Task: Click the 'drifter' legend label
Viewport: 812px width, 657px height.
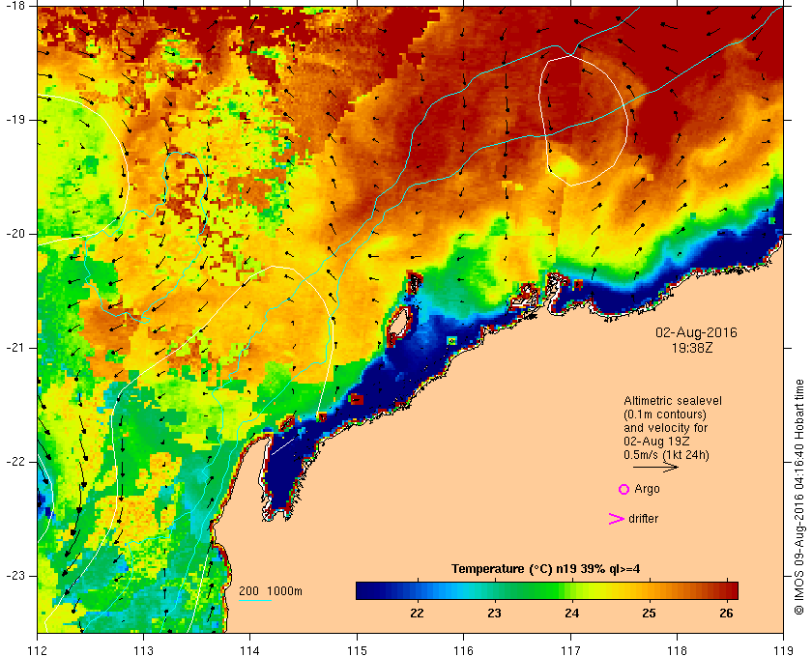Action: pos(643,519)
